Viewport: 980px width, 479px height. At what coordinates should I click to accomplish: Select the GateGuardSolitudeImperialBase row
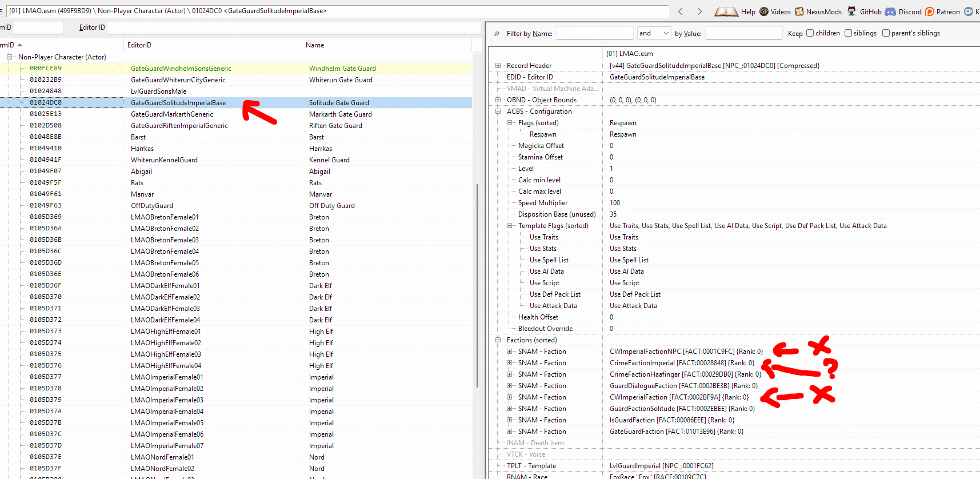coord(236,103)
